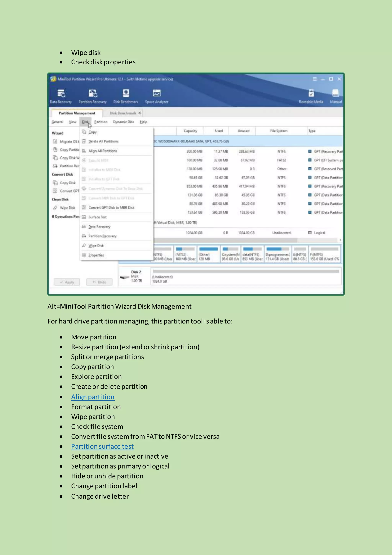Choose Convert GPT Disk to MBR Disk
The image size is (392, 555).
[116, 207]
